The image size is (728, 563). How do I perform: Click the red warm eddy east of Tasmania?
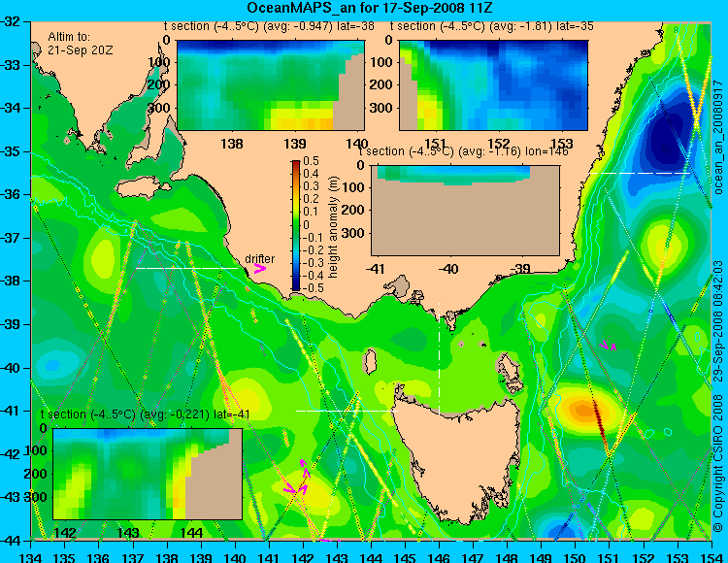[584, 411]
